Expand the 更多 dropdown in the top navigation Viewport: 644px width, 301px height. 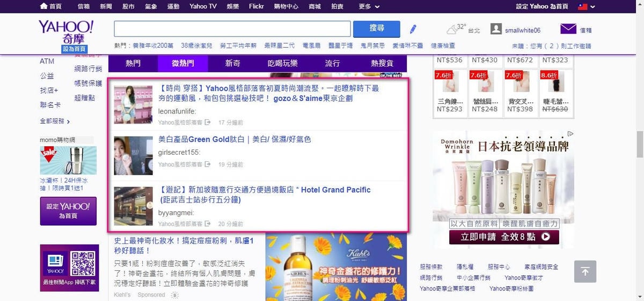tap(369, 6)
